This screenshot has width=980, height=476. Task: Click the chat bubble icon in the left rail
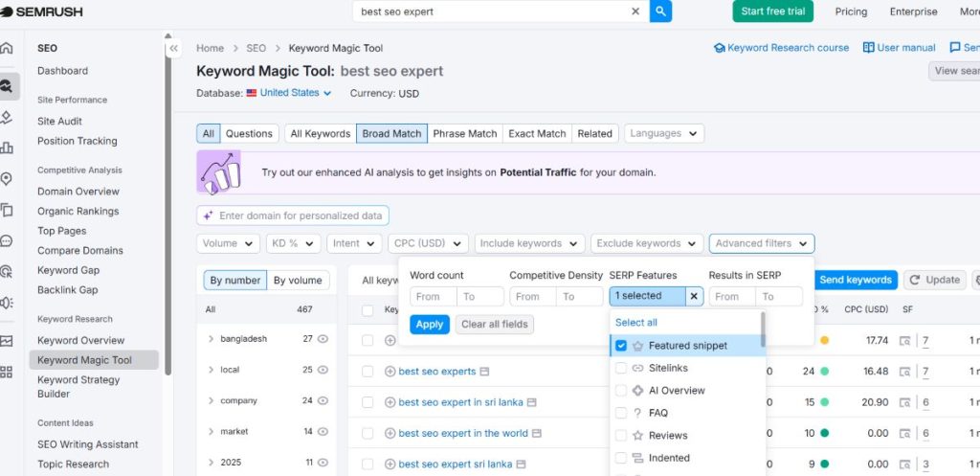7,240
